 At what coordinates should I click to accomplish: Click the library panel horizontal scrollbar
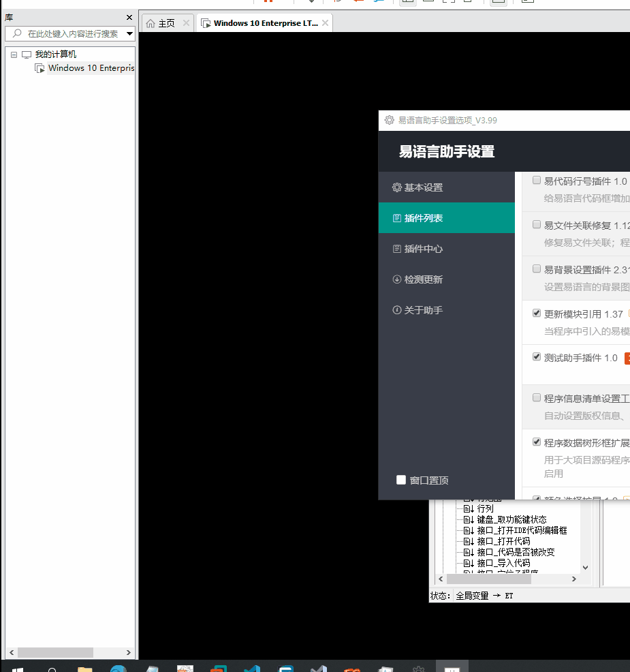tap(55, 652)
